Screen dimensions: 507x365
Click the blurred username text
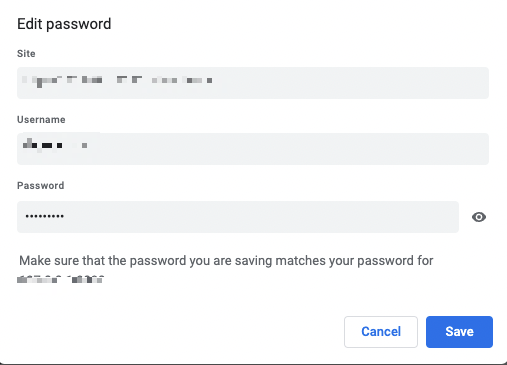click(x=55, y=145)
